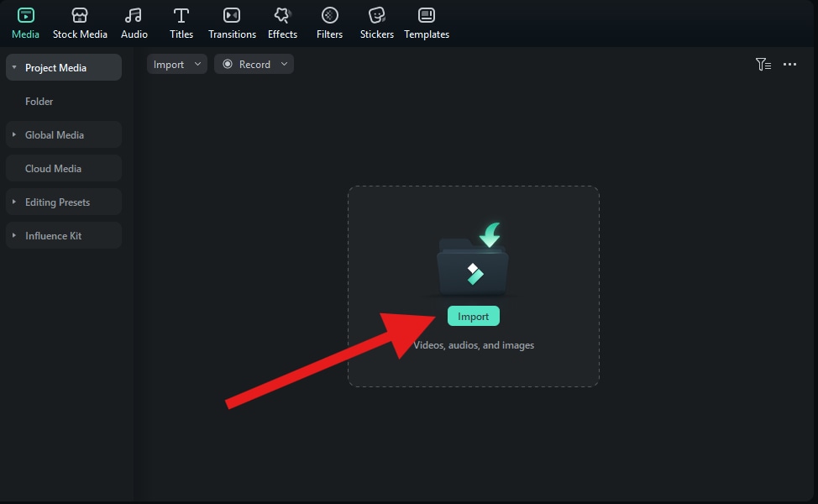The image size is (818, 504).
Task: Select the Folder item
Action: click(x=39, y=101)
